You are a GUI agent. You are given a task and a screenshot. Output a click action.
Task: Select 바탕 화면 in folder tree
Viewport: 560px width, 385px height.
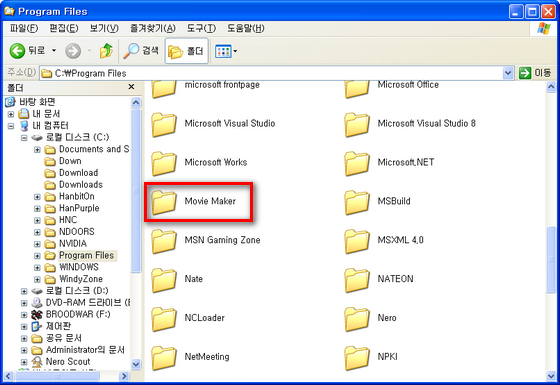click(x=37, y=102)
